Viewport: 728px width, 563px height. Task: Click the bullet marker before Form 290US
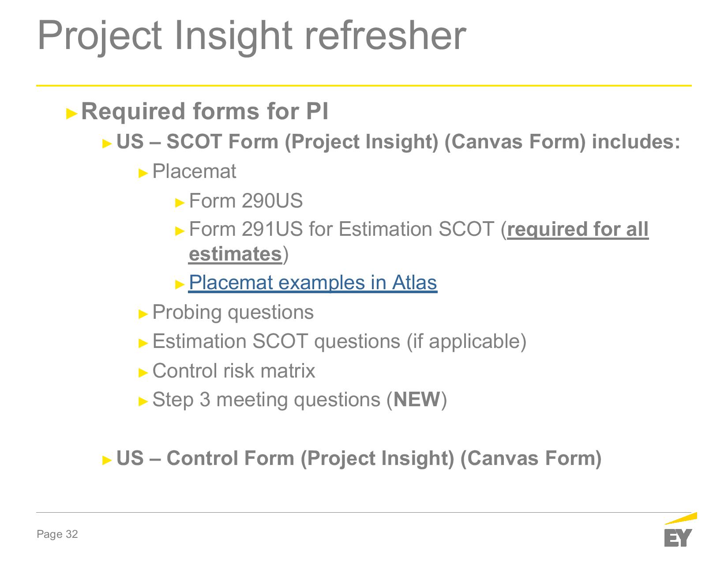tap(180, 203)
